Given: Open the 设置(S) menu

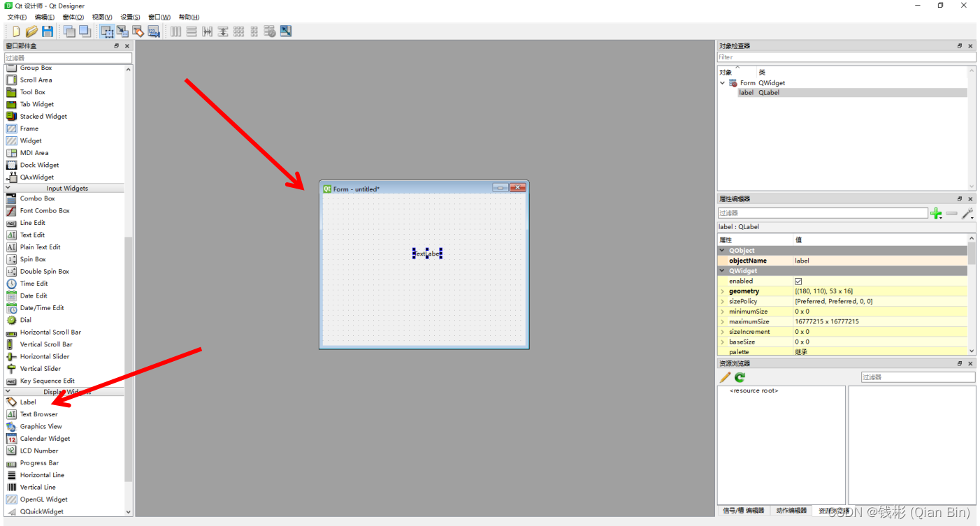Looking at the screenshot, I should coord(130,17).
